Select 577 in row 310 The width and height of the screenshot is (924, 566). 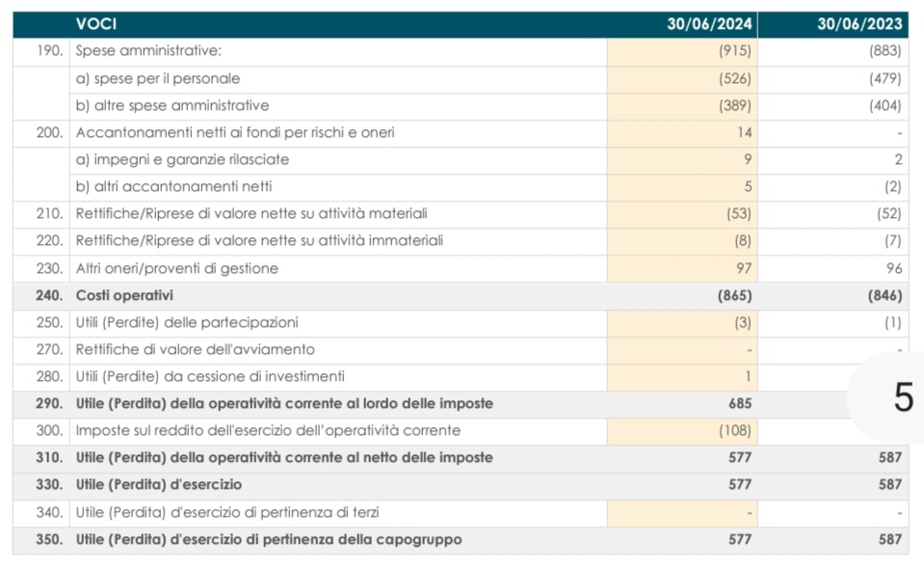(740, 457)
